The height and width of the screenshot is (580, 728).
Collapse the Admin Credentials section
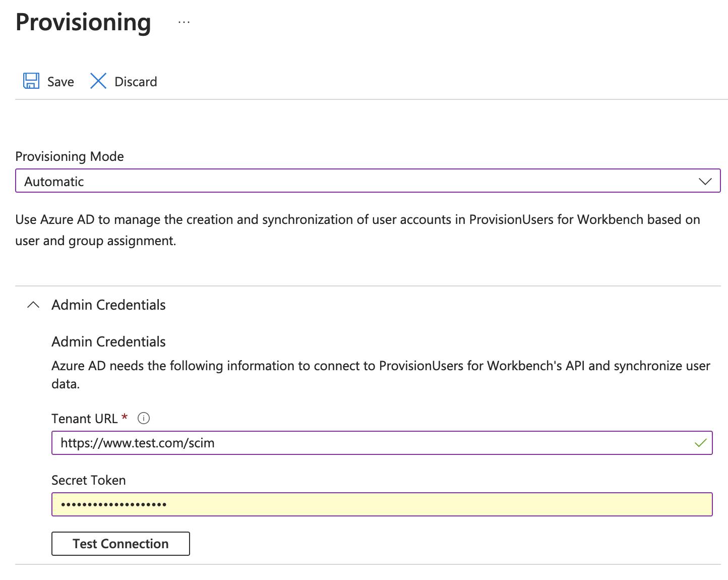pyautogui.click(x=33, y=305)
